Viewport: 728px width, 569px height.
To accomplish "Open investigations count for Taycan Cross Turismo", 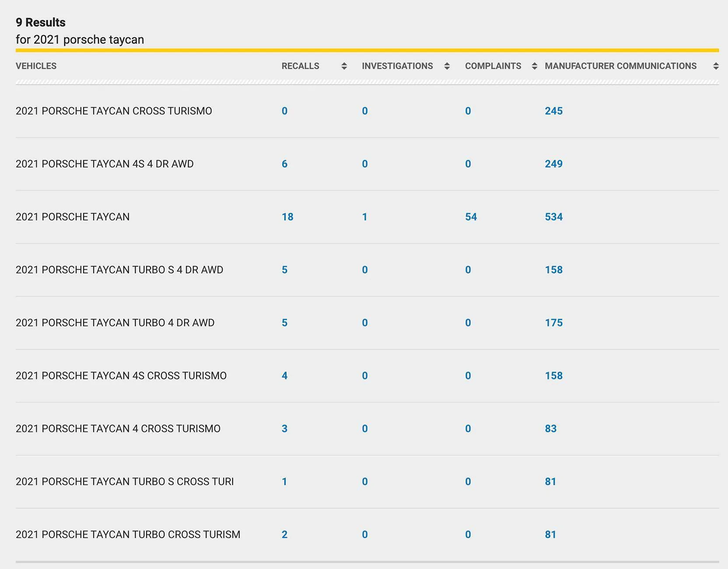I will click(365, 111).
